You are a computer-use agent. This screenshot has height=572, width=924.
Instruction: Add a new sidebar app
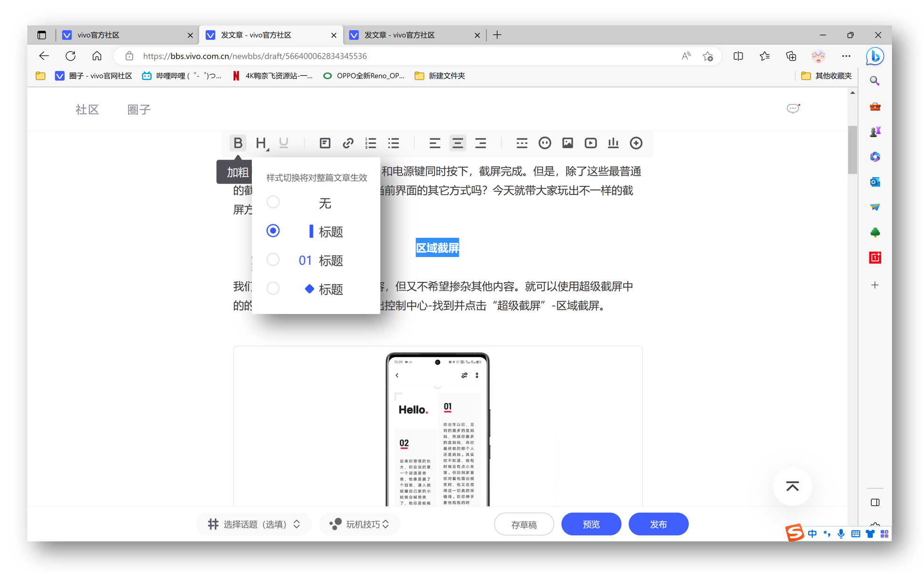coord(875,285)
